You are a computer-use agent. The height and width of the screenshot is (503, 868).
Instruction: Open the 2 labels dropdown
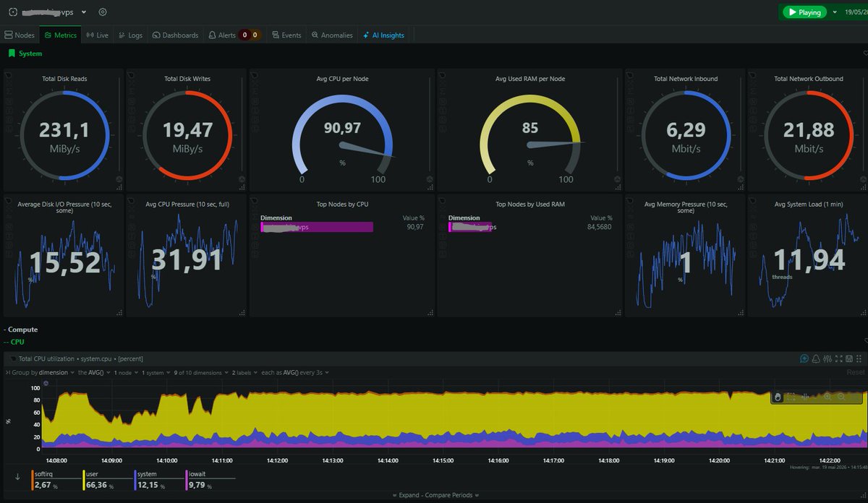[245, 373]
